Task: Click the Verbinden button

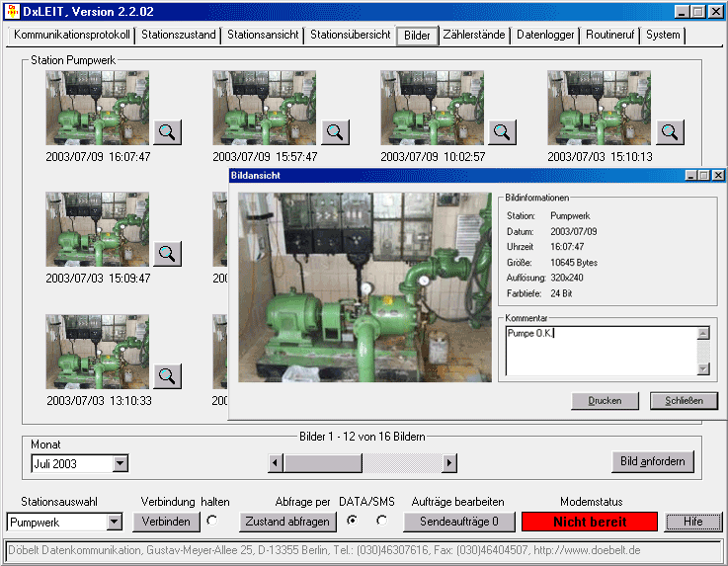Action: click(x=166, y=522)
